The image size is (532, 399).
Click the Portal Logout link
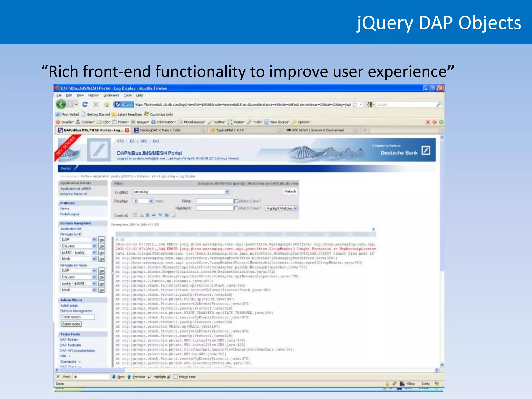click(70, 214)
